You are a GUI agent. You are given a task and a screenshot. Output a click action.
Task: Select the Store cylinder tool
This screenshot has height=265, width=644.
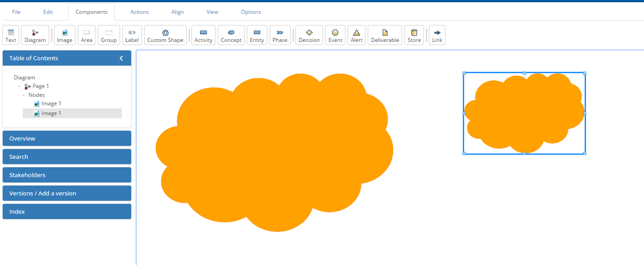tap(414, 35)
